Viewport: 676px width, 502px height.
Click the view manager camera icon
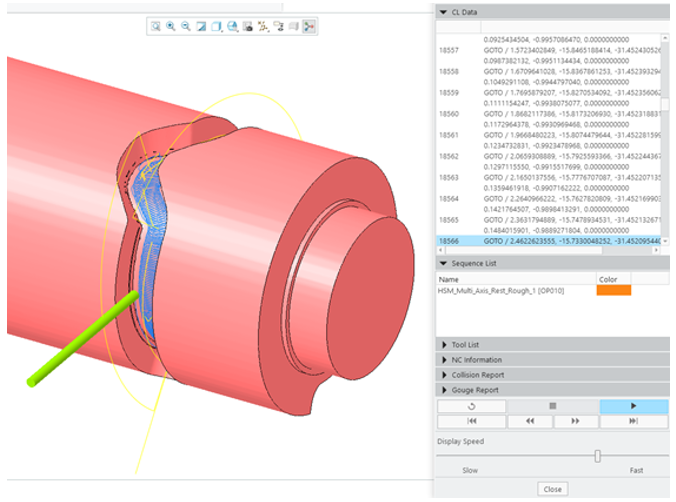pyautogui.click(x=247, y=27)
